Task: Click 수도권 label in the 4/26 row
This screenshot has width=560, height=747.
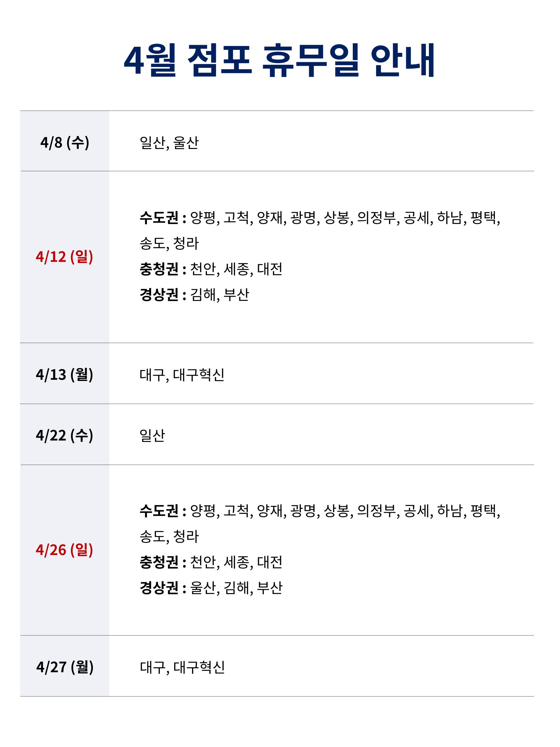Action: [x=159, y=511]
